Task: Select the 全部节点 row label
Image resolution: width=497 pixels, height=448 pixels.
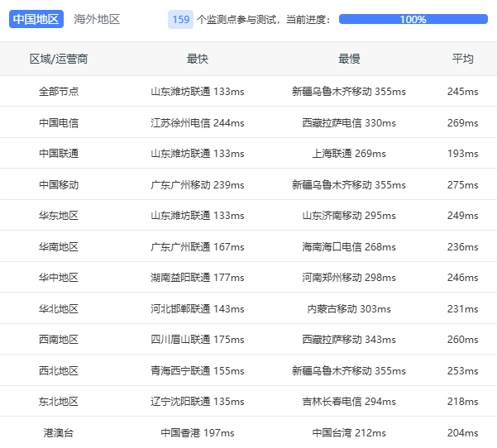Action: (x=59, y=92)
